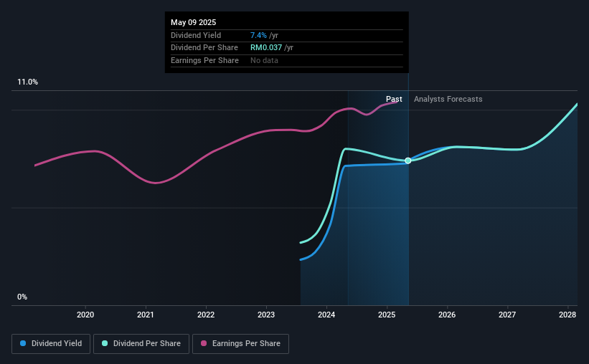Viewport: 589px width, 364px height.
Task: Click the 2021 x-axis label
Action: coord(146,315)
